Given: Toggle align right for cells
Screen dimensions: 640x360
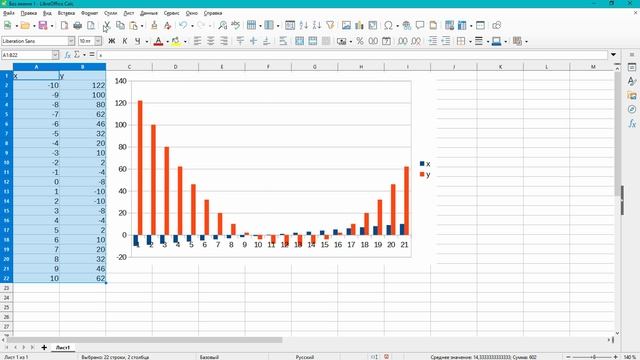Looking at the screenshot, I should (224, 41).
